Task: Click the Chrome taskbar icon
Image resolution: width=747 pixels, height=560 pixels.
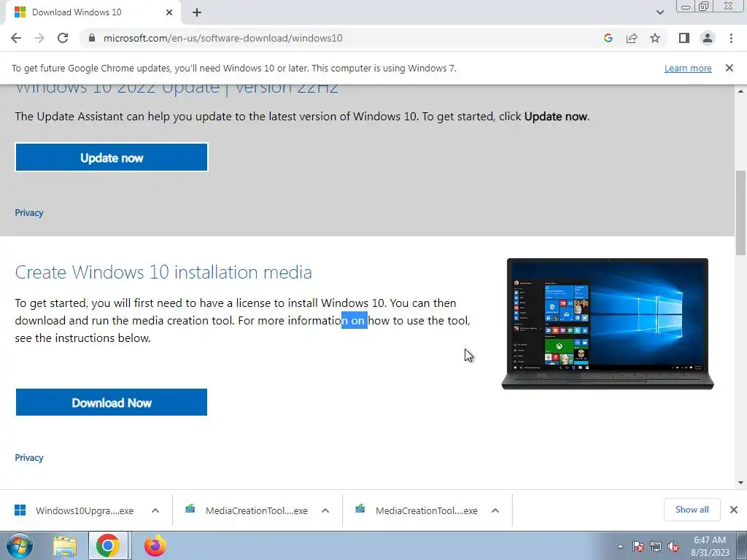Action: click(x=108, y=545)
